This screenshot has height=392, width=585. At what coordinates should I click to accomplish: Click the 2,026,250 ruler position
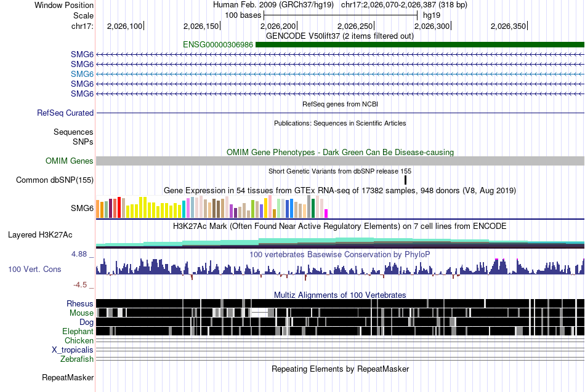(x=355, y=26)
